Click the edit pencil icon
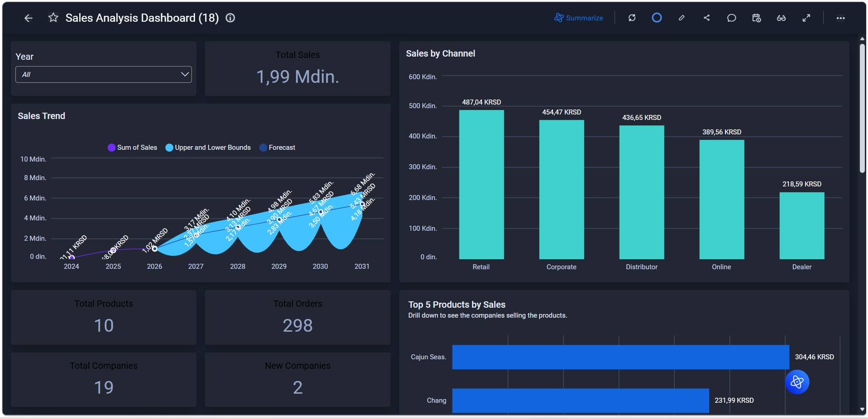The height and width of the screenshot is (419, 868). tap(682, 18)
